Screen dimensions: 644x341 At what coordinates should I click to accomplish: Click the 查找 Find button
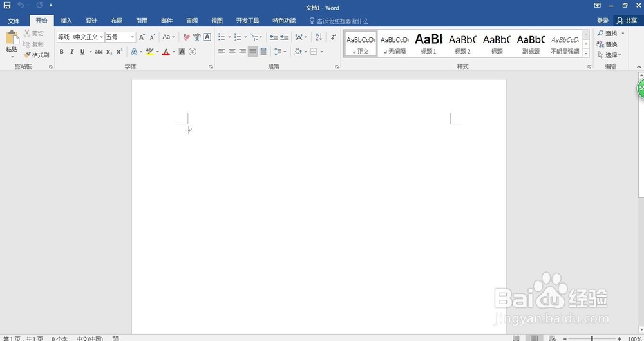coord(608,34)
